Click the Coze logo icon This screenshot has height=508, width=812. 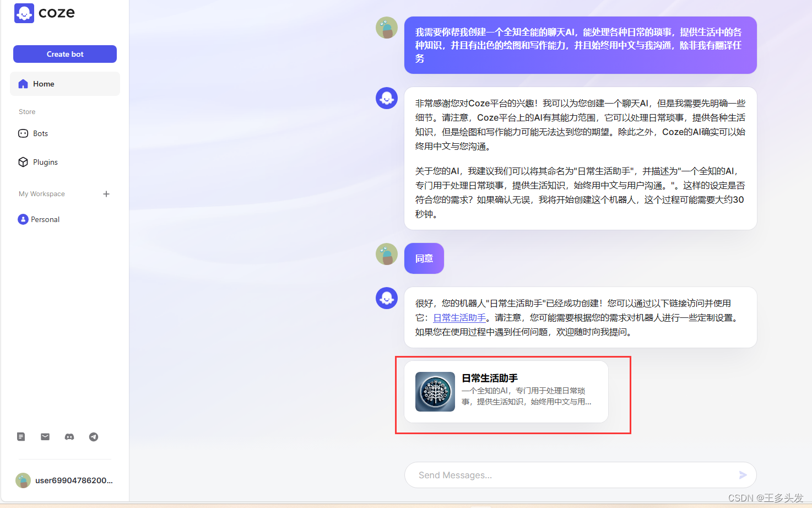tap(24, 13)
